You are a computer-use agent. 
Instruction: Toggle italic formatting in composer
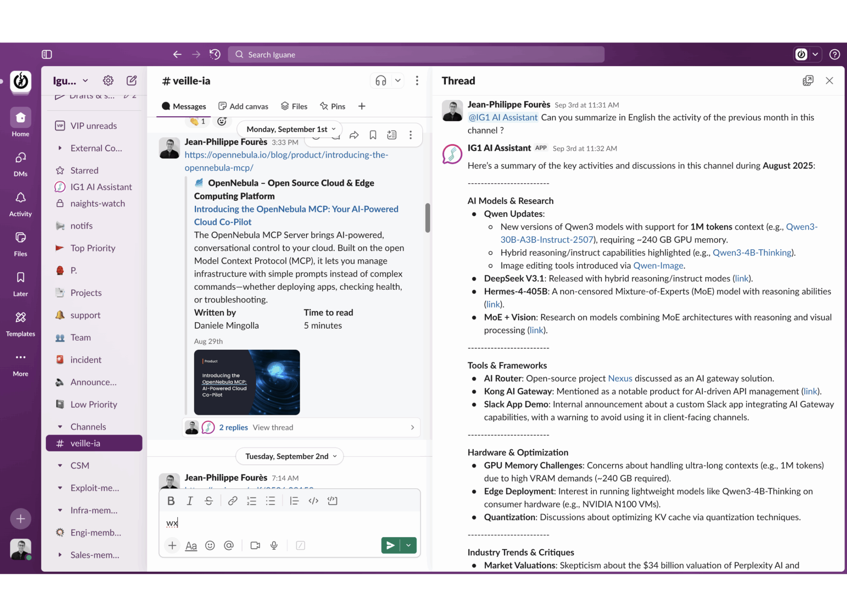coord(190,501)
